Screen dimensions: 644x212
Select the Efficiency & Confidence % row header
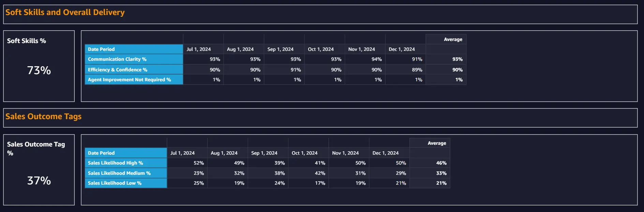134,70
